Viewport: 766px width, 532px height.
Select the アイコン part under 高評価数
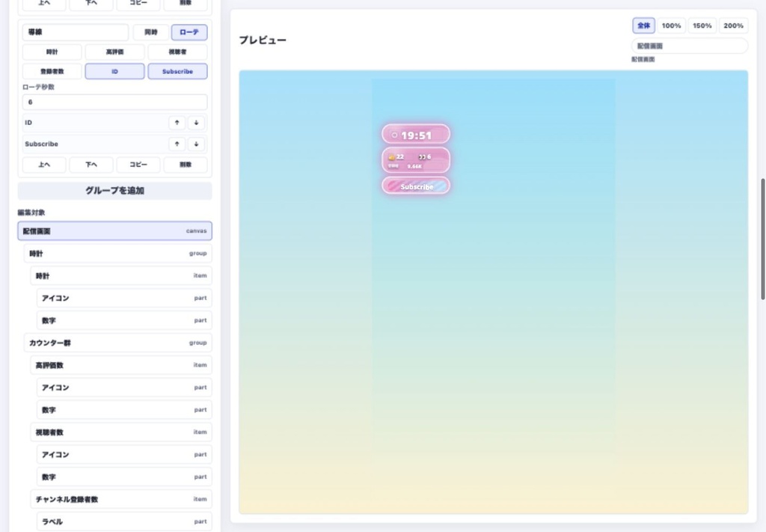124,388
